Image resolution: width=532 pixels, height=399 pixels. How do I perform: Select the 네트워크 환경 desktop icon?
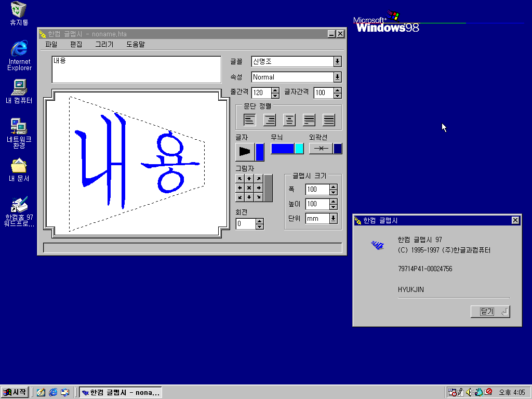[x=19, y=134]
